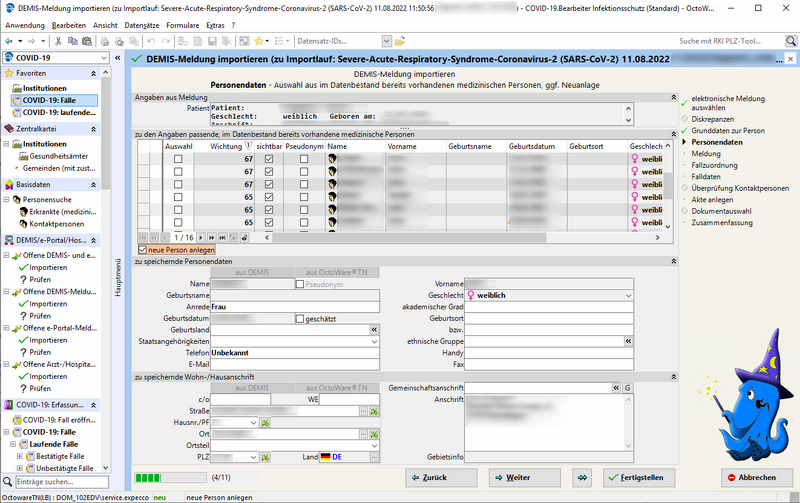Tick the Auswahl checkbox in first row
800x503 pixels.
click(x=178, y=159)
